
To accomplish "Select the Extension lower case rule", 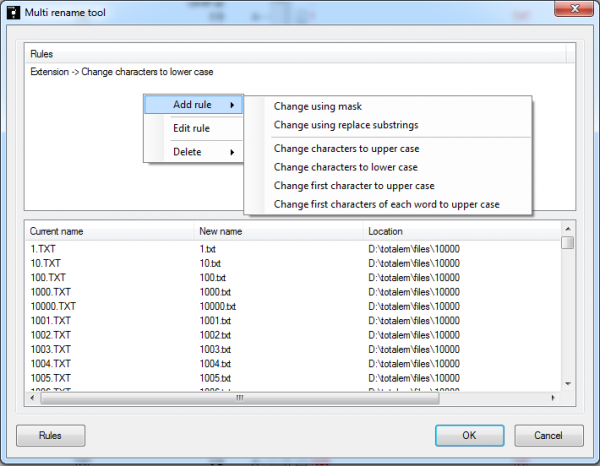I will coord(121,72).
